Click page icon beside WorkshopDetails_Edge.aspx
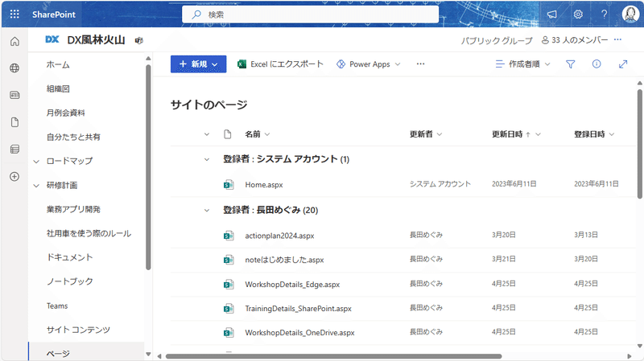The height and width of the screenshot is (361, 644). pos(229,285)
